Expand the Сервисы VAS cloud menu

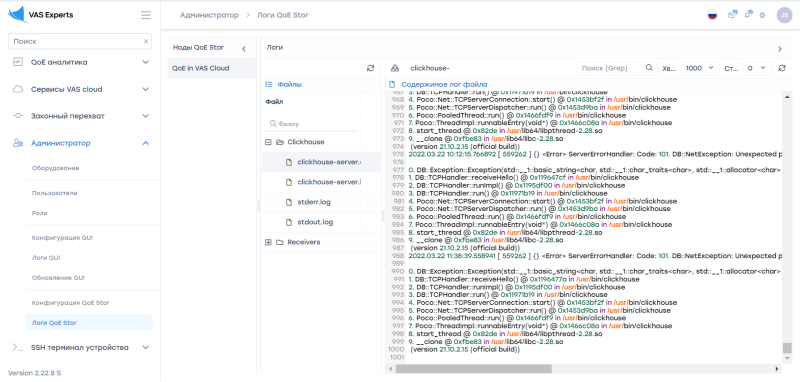click(145, 89)
